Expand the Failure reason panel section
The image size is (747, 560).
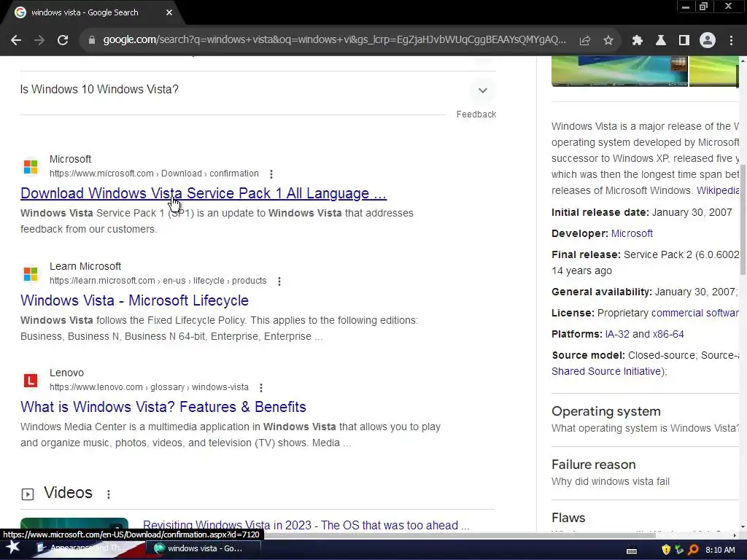click(x=645, y=472)
